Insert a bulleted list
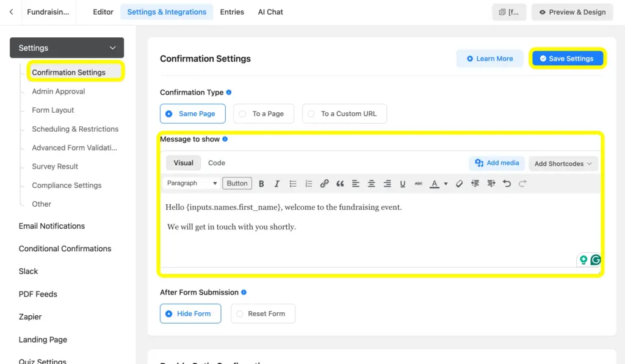 [292, 184]
